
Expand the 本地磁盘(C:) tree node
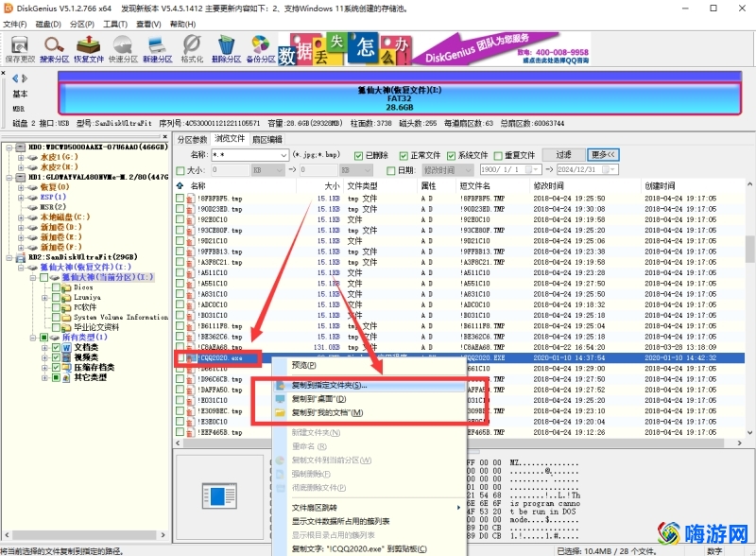20,217
